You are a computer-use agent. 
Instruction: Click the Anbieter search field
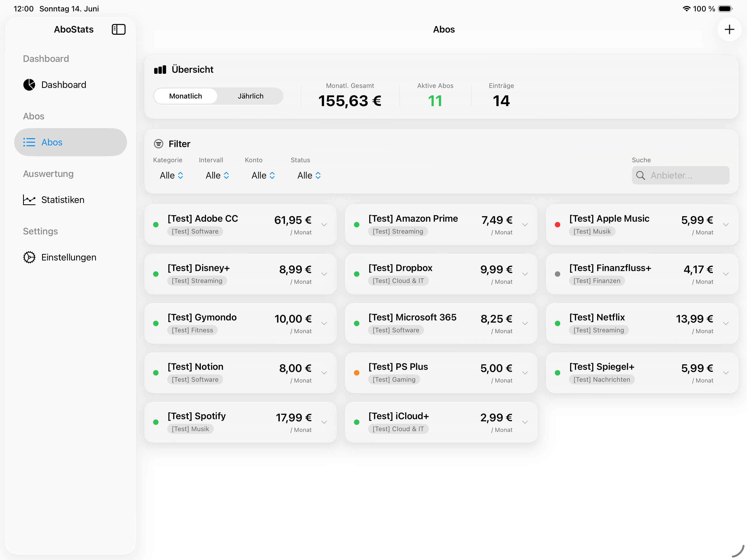[680, 175]
